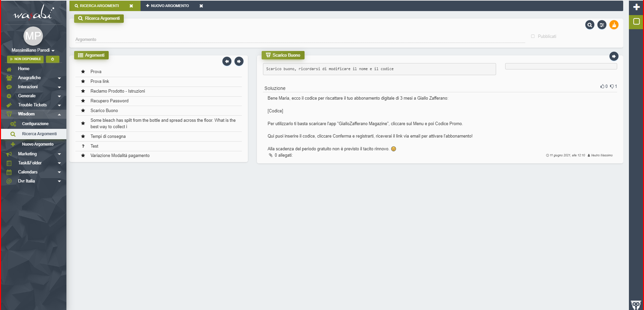Click the search magnifier icon in top toolbar
This screenshot has width=644, height=310.
click(590, 25)
